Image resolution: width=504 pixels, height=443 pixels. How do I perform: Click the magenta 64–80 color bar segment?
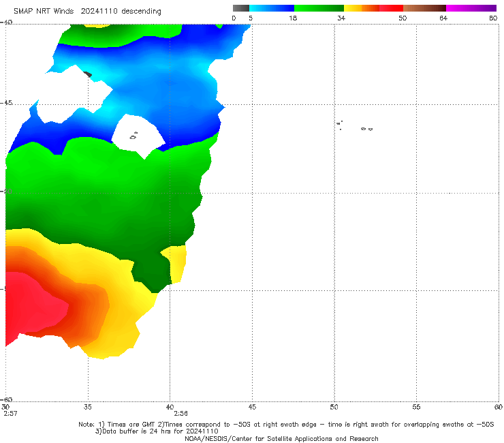(471, 8)
